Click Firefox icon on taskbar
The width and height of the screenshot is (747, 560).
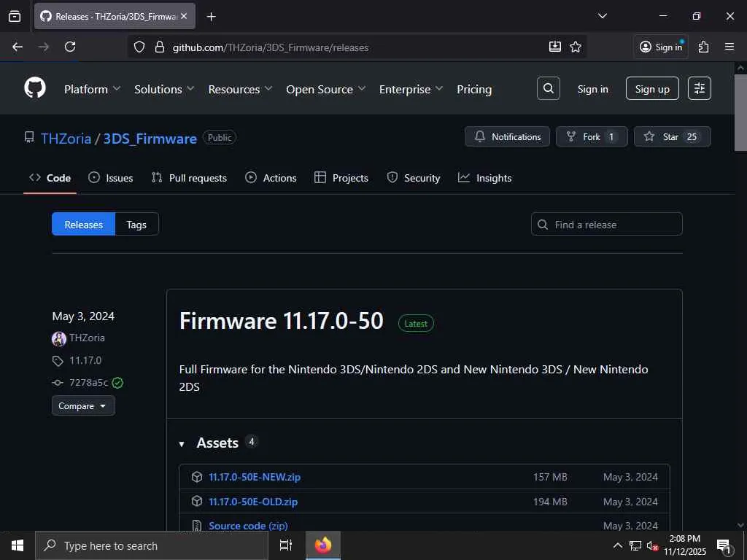[323, 545]
